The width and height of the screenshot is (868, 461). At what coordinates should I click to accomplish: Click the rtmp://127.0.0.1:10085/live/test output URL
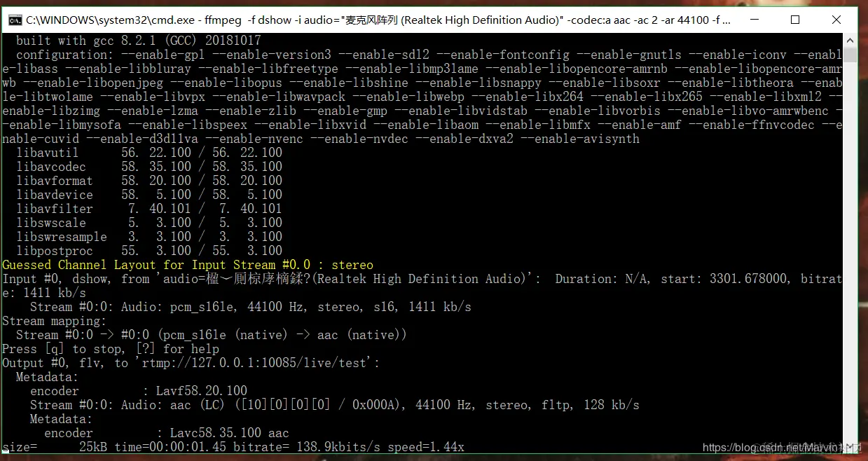[254, 363]
